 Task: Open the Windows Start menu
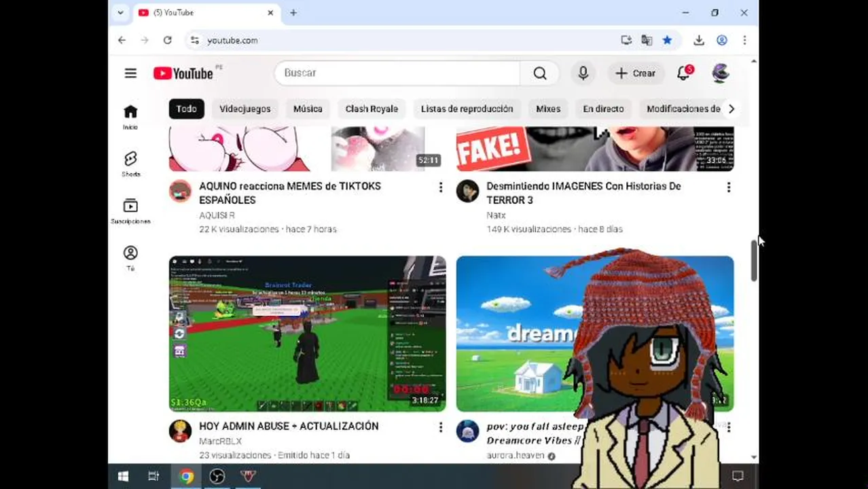point(123,476)
